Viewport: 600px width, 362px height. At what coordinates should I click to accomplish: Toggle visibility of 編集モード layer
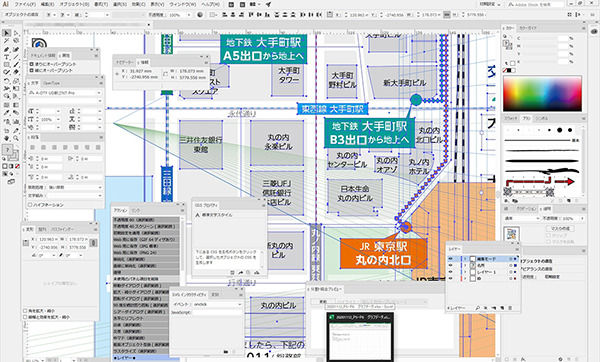(451, 259)
